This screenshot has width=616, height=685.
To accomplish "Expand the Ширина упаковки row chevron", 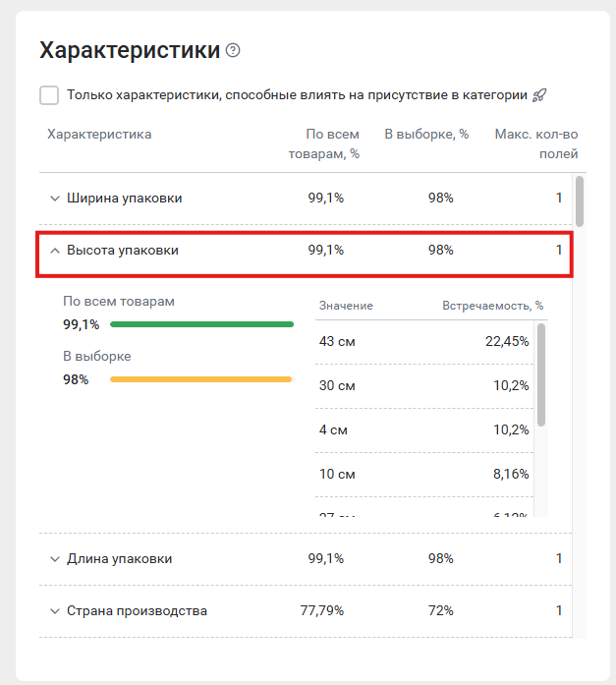I will click(x=55, y=199).
